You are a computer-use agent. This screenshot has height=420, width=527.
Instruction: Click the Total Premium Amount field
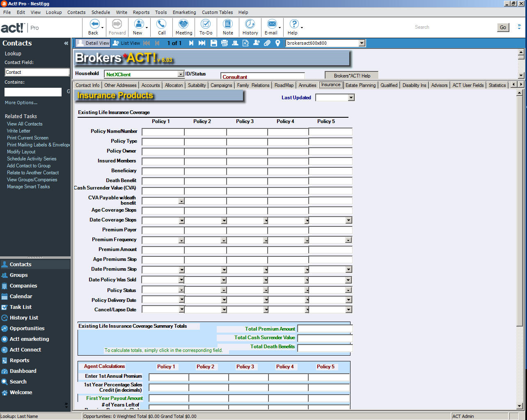[325, 329]
